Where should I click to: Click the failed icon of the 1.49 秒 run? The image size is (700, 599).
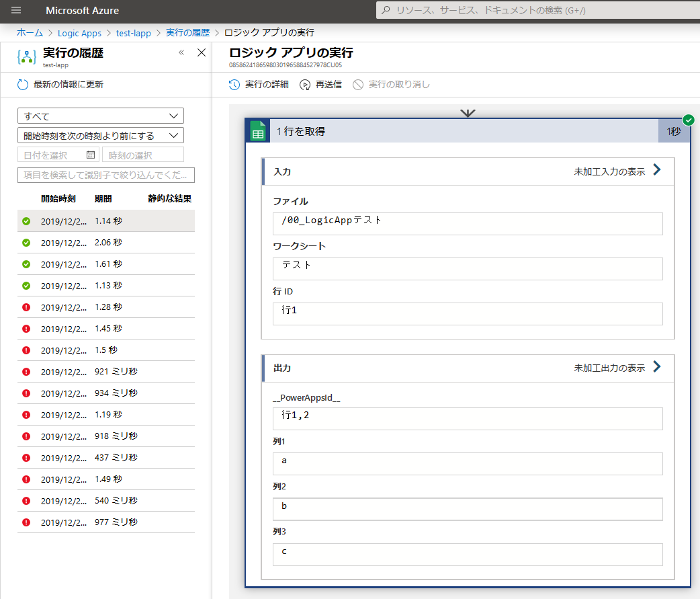point(26,479)
